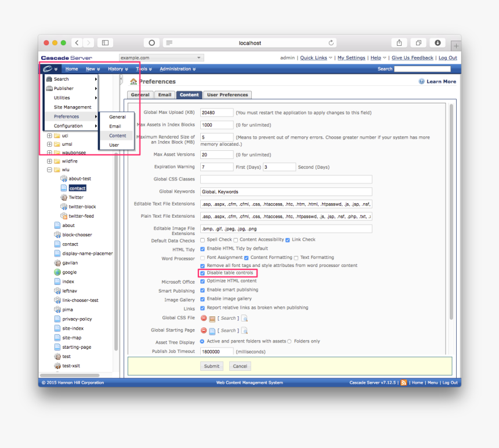Click Global Max Upload field
The height and width of the screenshot is (448, 499).
(x=217, y=113)
